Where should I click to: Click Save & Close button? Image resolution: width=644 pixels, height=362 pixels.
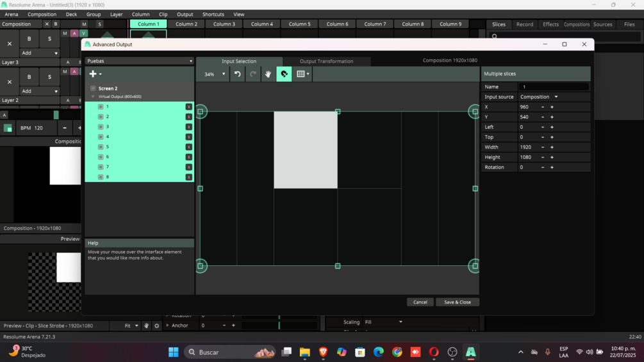click(458, 302)
